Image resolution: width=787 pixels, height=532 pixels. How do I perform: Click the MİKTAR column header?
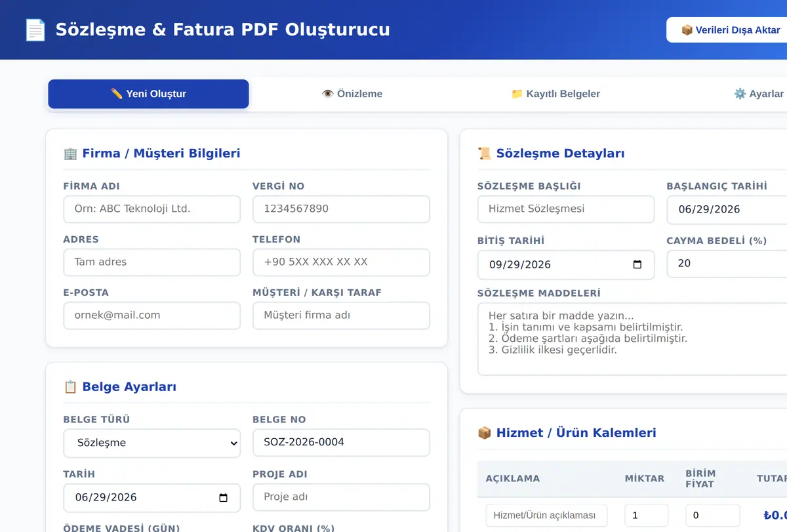645,479
